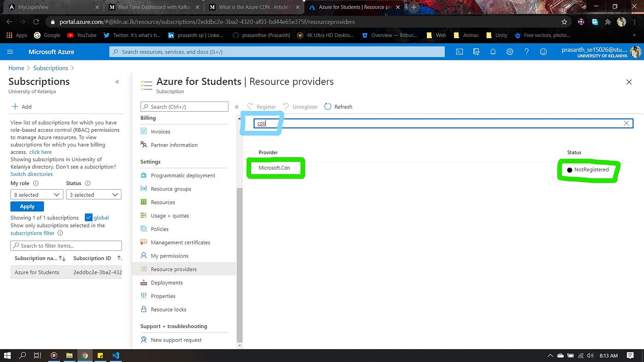The width and height of the screenshot is (644, 362).
Task: Toggle the global subscriptions checkbox
Action: (x=89, y=218)
